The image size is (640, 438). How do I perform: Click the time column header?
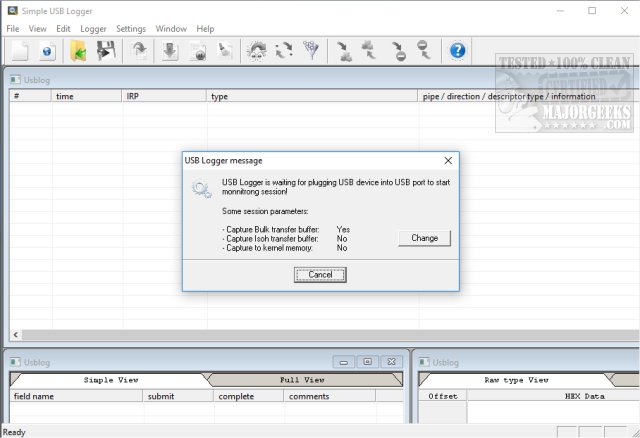pos(87,96)
